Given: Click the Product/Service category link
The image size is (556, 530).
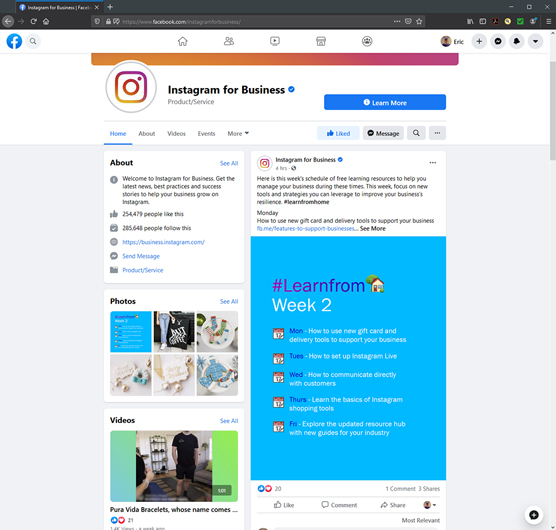Looking at the screenshot, I should point(143,270).
